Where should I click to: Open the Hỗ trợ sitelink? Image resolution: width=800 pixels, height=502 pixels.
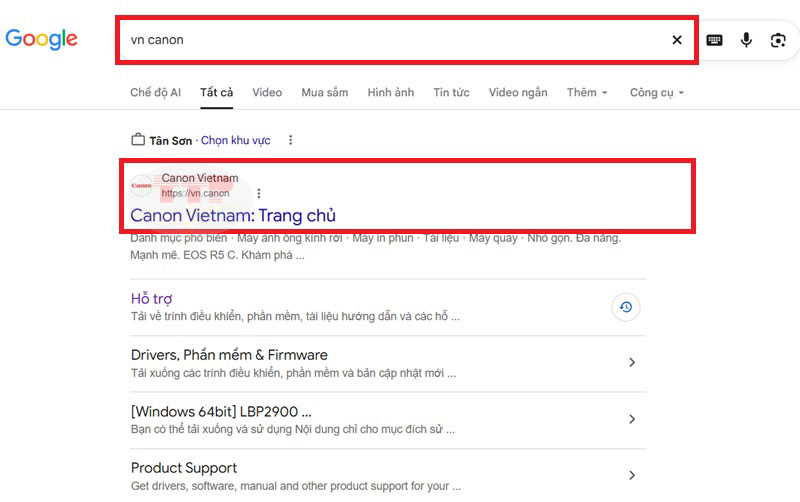point(152,298)
